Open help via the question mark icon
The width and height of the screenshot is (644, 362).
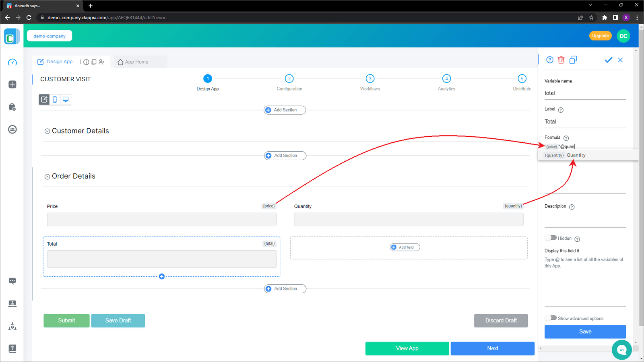click(549, 60)
